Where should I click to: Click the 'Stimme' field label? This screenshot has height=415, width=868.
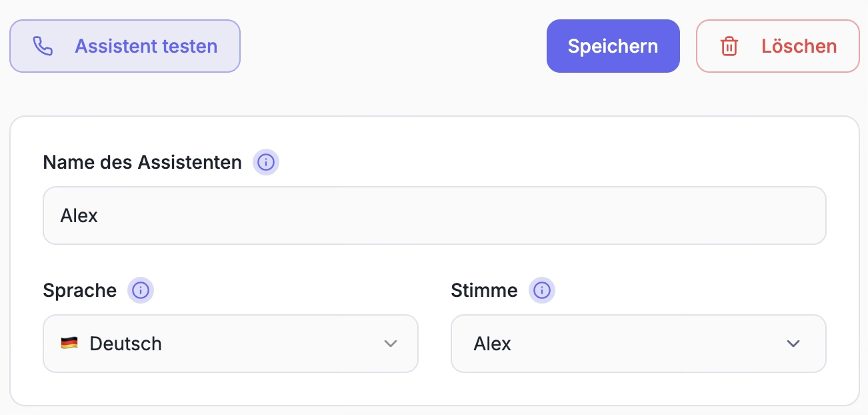point(484,290)
